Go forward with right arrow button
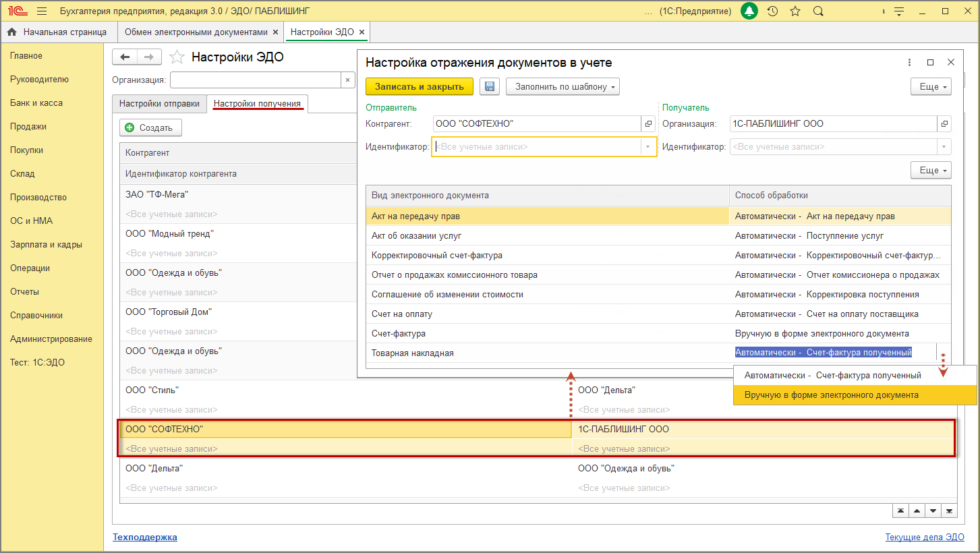 [x=149, y=57]
